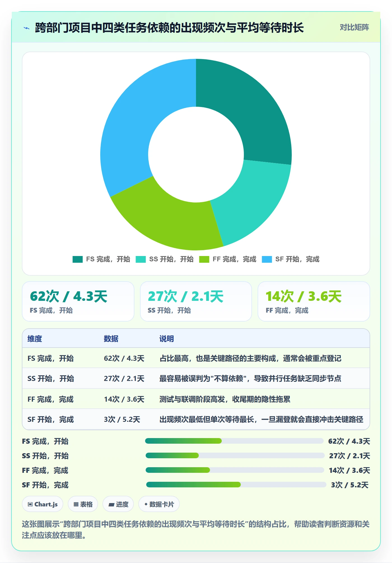This screenshot has height=563, width=392.
Task: Click the 数据 column header
Action: tap(111, 339)
